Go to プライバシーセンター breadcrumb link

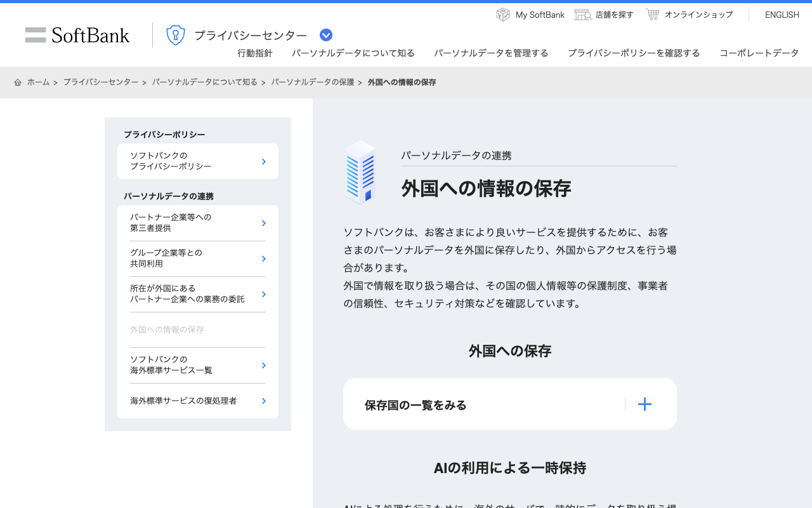pos(100,83)
